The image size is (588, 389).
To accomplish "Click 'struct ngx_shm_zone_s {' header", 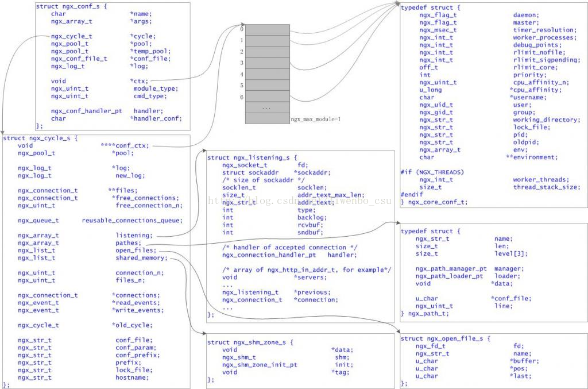I will tap(250, 342).
